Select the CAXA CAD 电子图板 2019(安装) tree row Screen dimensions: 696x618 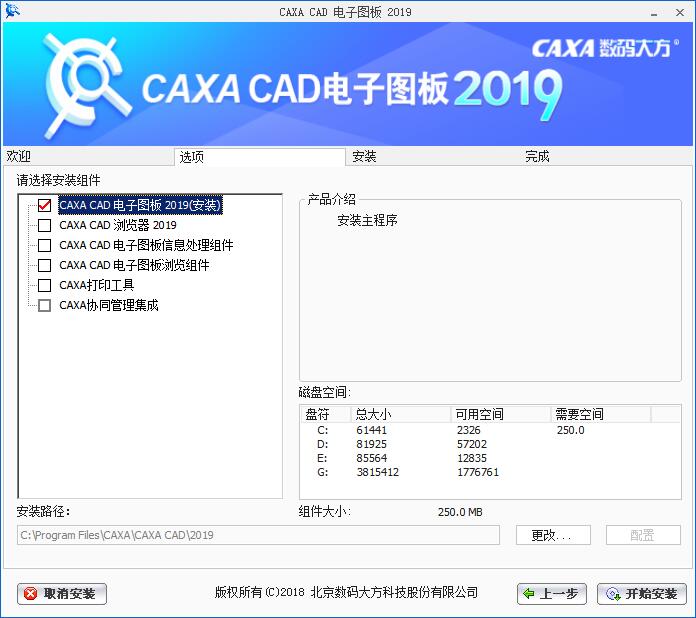point(140,205)
